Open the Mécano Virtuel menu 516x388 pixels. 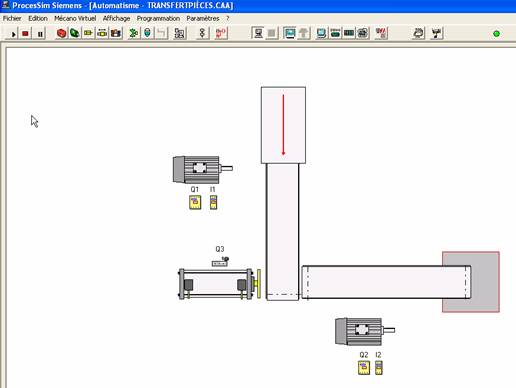75,19
